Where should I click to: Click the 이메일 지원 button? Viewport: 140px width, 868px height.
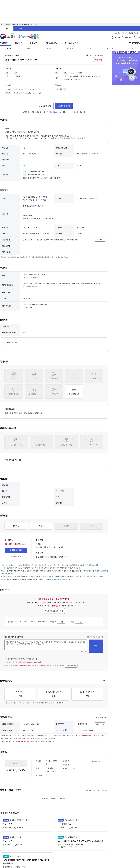coord(16,557)
